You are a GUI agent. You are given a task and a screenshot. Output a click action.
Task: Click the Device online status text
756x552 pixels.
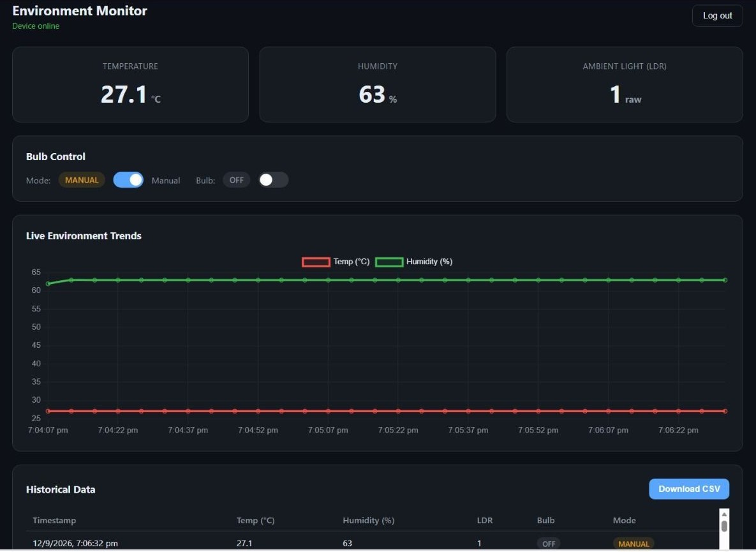tap(36, 26)
